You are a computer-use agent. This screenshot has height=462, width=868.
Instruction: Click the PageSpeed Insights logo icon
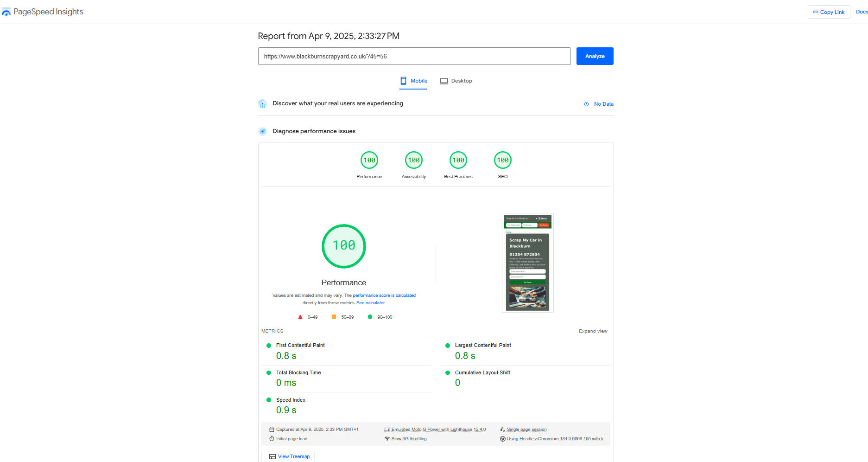[x=6, y=12]
